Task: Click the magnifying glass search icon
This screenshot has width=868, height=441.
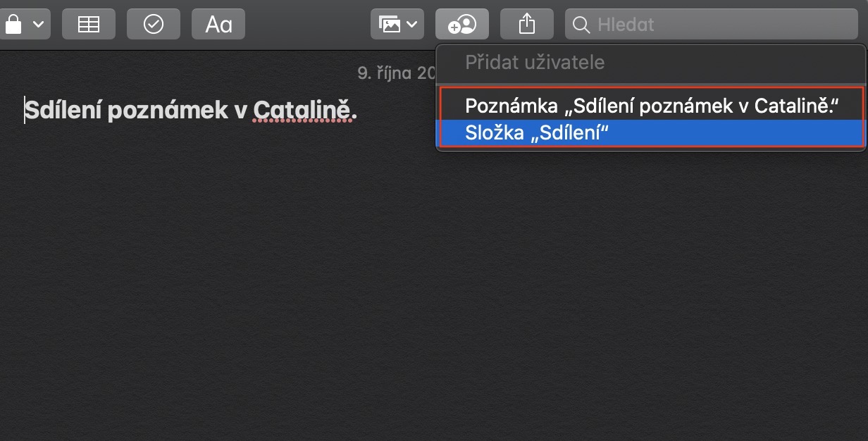Action: pos(581,25)
